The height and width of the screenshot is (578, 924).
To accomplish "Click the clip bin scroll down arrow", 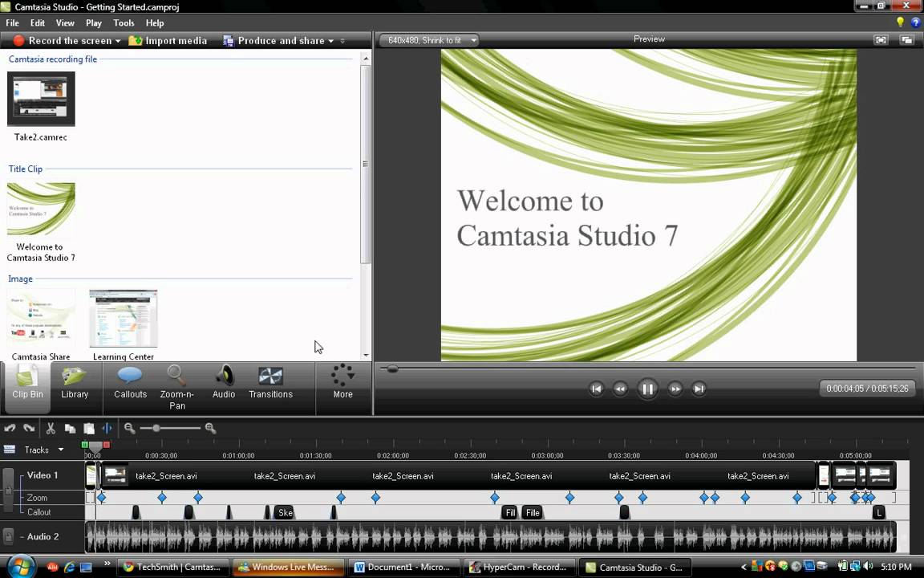I will pos(366,355).
